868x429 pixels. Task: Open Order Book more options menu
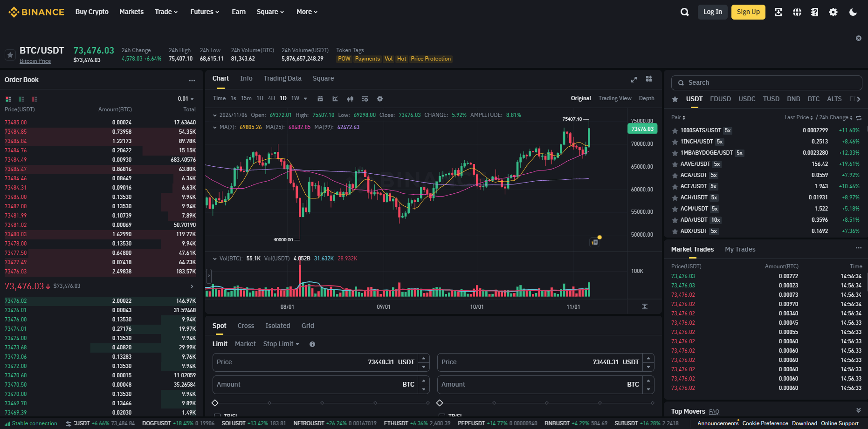coord(192,80)
